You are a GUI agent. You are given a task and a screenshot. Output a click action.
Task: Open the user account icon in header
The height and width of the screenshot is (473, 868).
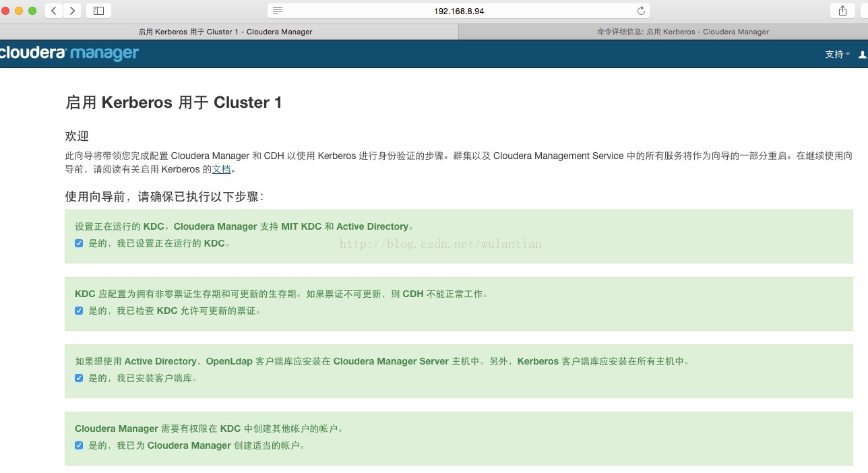click(863, 55)
